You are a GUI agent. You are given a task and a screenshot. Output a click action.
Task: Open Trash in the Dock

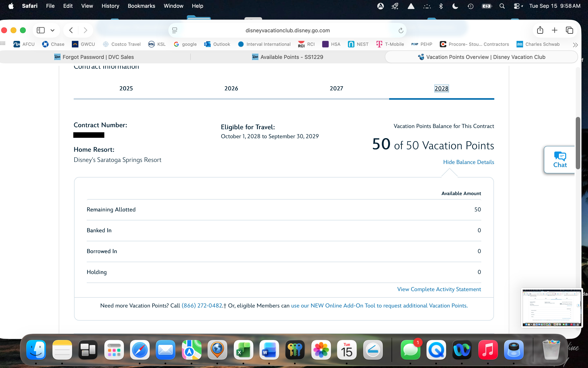(x=551, y=350)
